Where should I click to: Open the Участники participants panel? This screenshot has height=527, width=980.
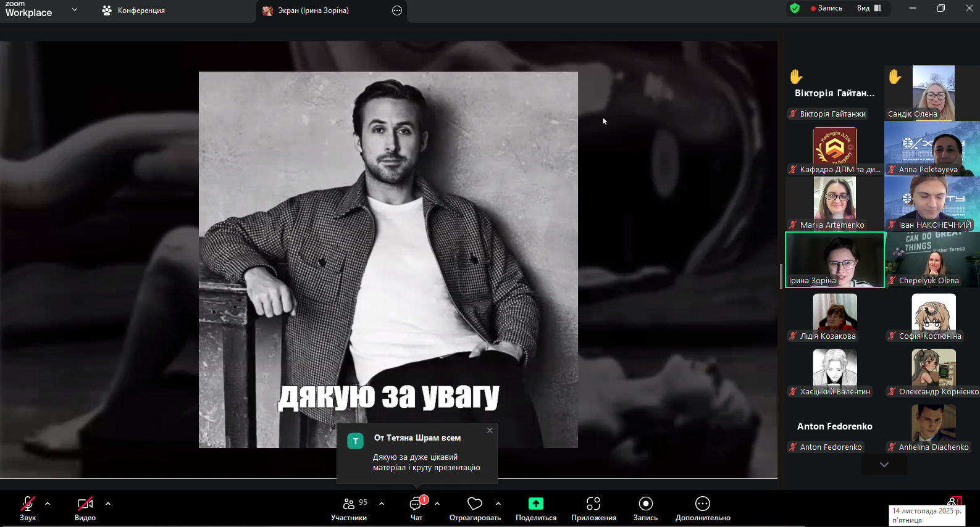(x=349, y=508)
